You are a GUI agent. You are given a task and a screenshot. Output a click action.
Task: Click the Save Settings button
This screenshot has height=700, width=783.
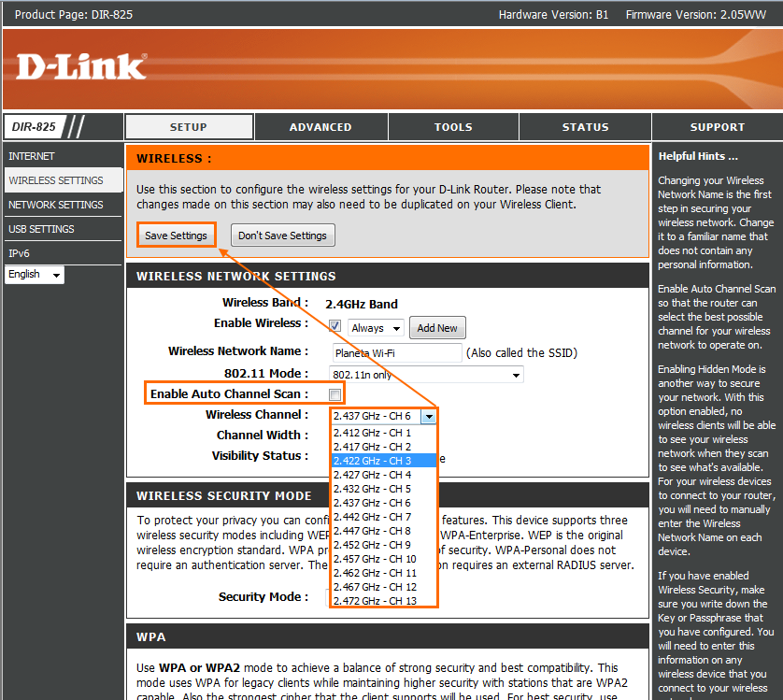click(176, 236)
